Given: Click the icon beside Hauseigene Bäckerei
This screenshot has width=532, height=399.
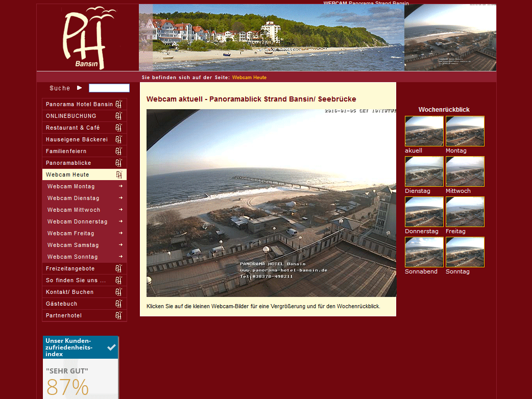Looking at the screenshot, I should 118,139.
